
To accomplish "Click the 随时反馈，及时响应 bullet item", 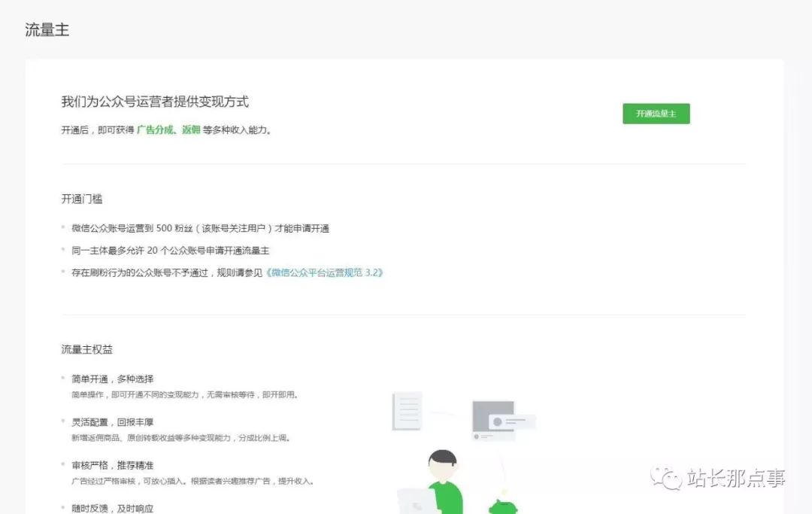I will pyautogui.click(x=112, y=508).
